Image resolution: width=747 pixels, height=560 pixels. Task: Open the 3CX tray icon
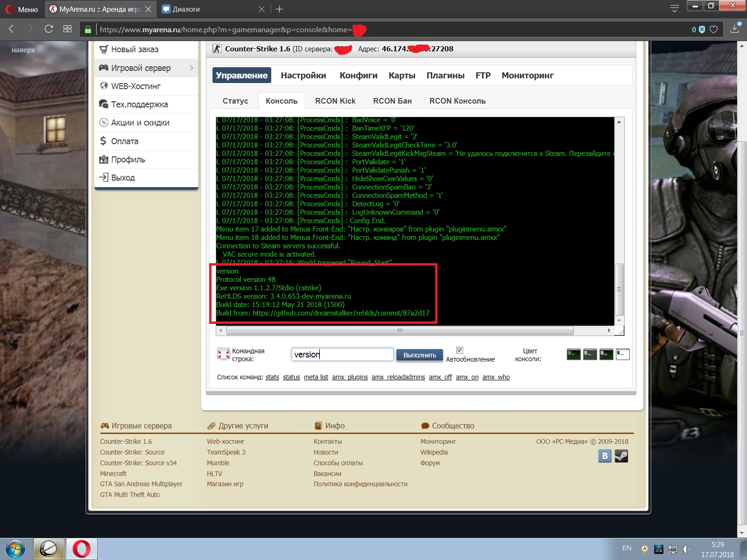(659, 549)
